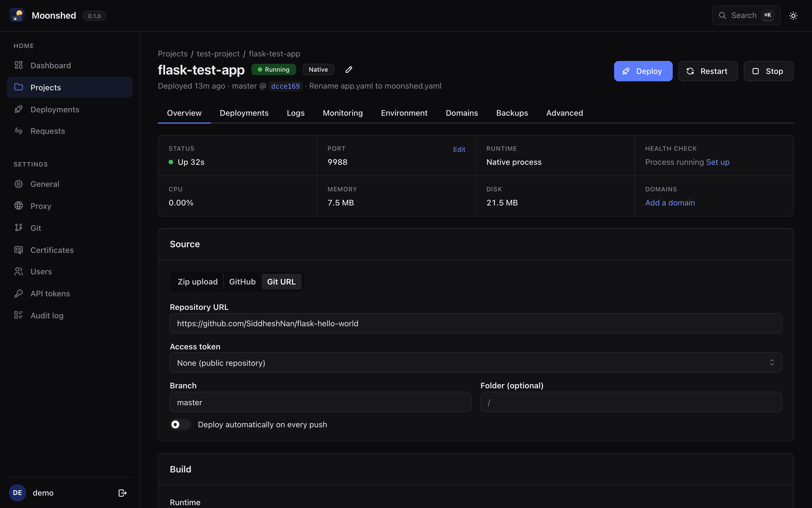Select the Overview tab
812x508 pixels.
(x=184, y=113)
